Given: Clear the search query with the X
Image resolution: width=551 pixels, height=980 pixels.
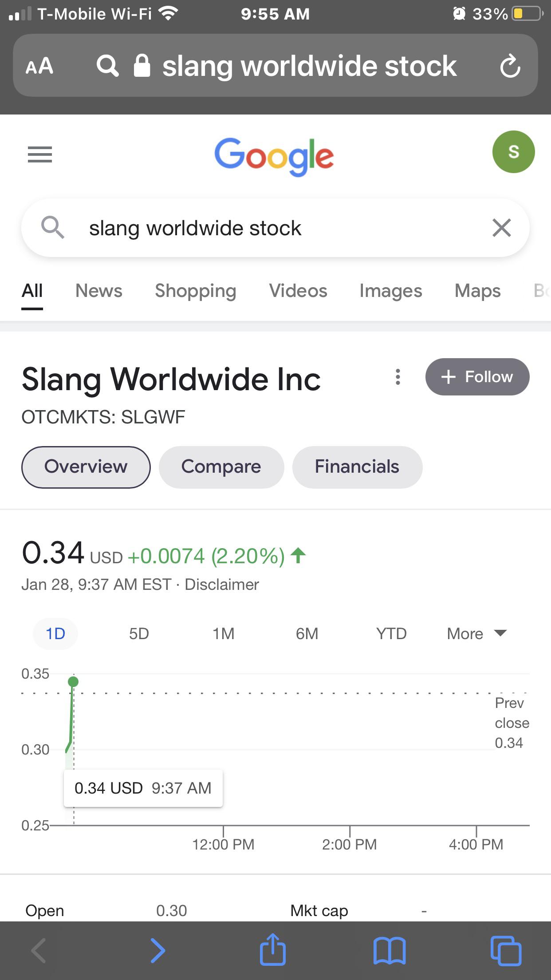Looking at the screenshot, I should [501, 228].
